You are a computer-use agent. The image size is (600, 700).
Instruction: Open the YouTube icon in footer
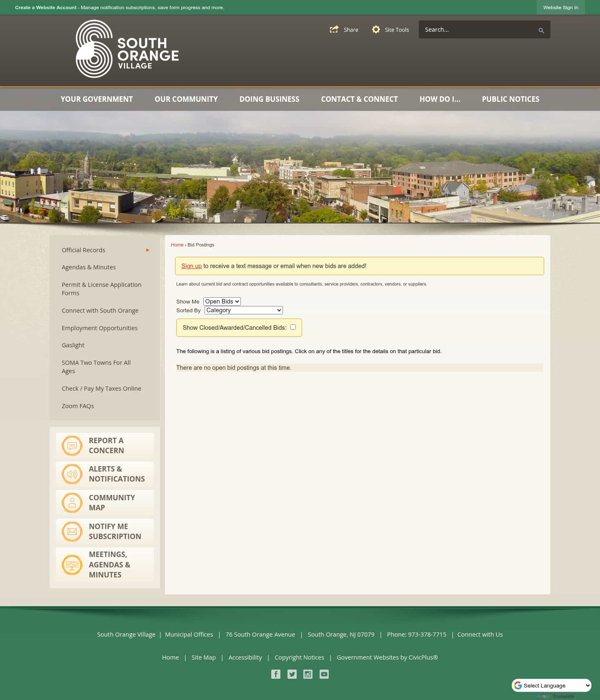pyautogui.click(x=324, y=674)
